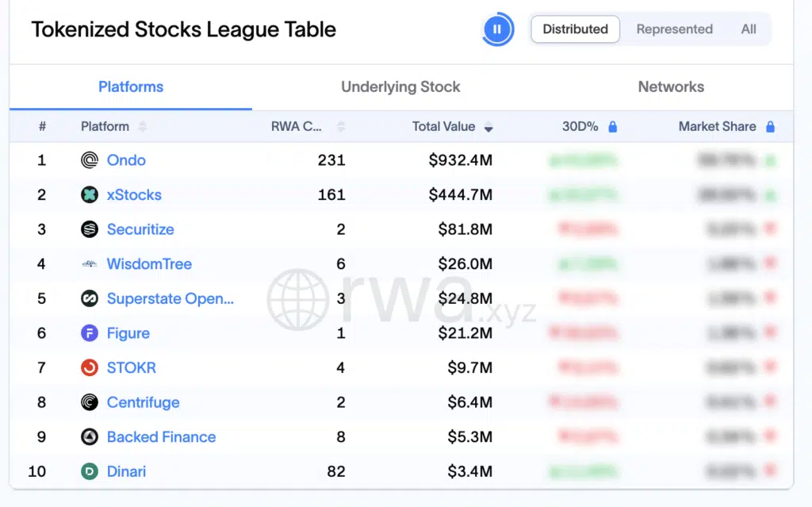Open the Centrifuge platform link
This screenshot has width=812, height=507.
[143, 402]
